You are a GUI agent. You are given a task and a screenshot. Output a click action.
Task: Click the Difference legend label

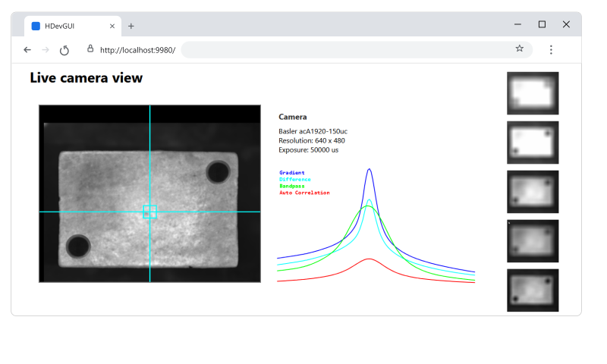click(295, 180)
